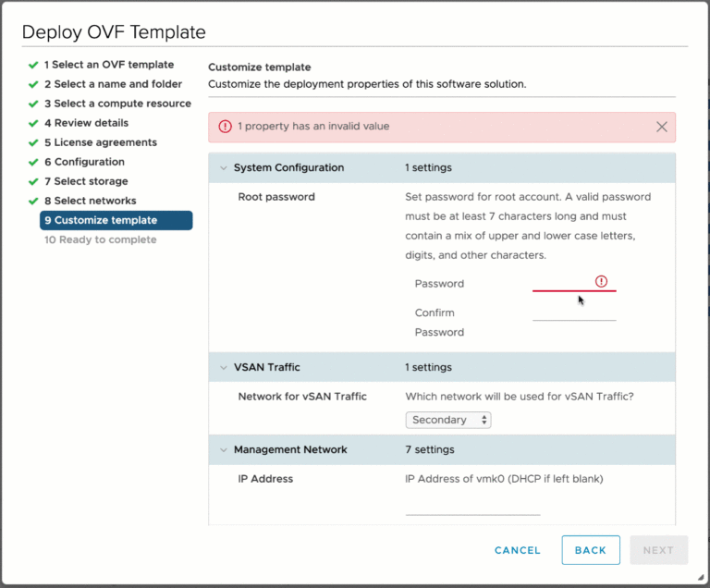Click the vmk0 IP Address input field
The image size is (710, 588).
(x=472, y=506)
